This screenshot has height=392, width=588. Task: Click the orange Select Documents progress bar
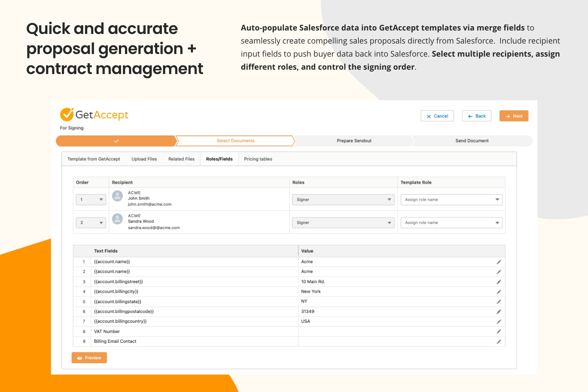[235, 141]
